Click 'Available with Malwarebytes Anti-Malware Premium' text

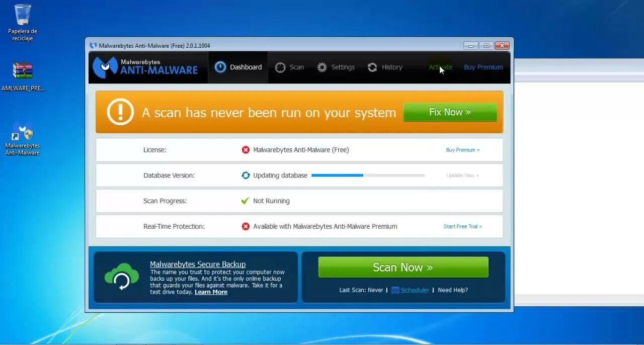325,226
